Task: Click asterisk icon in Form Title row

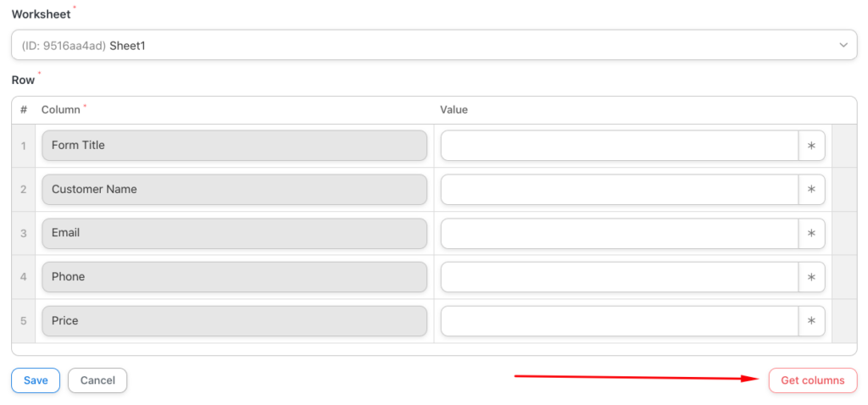Action: click(811, 146)
